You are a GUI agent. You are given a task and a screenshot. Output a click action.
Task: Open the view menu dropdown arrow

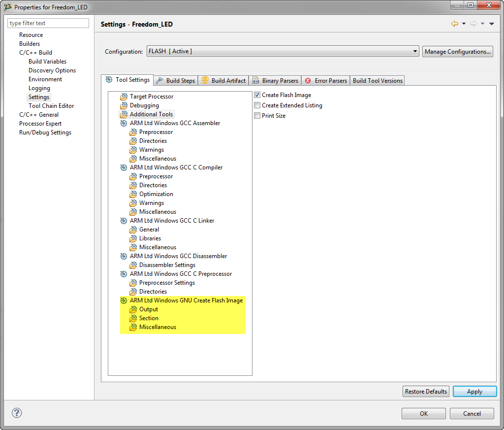tap(492, 24)
